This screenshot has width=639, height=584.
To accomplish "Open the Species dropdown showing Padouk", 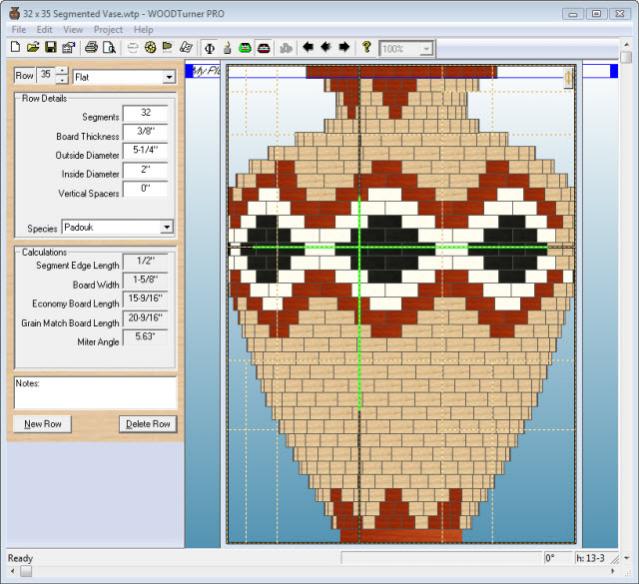I will pyautogui.click(x=166, y=227).
